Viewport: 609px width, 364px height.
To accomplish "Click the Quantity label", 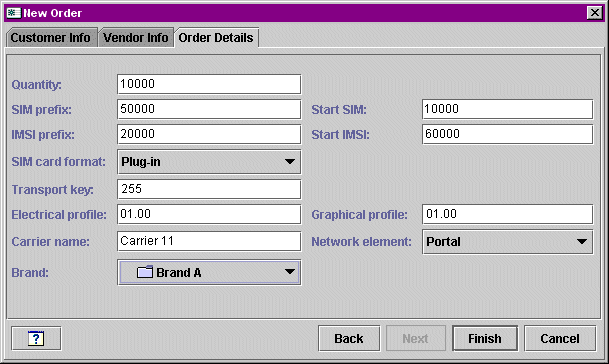I will 37,85.
